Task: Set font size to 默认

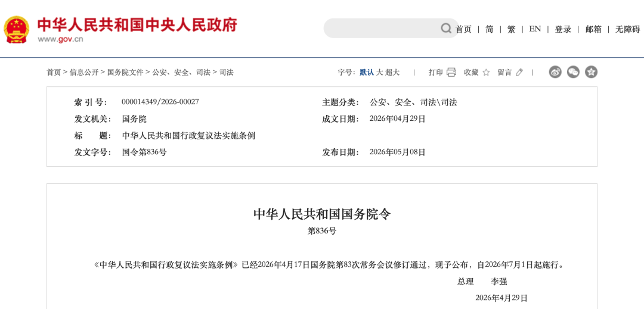Action: pos(367,73)
